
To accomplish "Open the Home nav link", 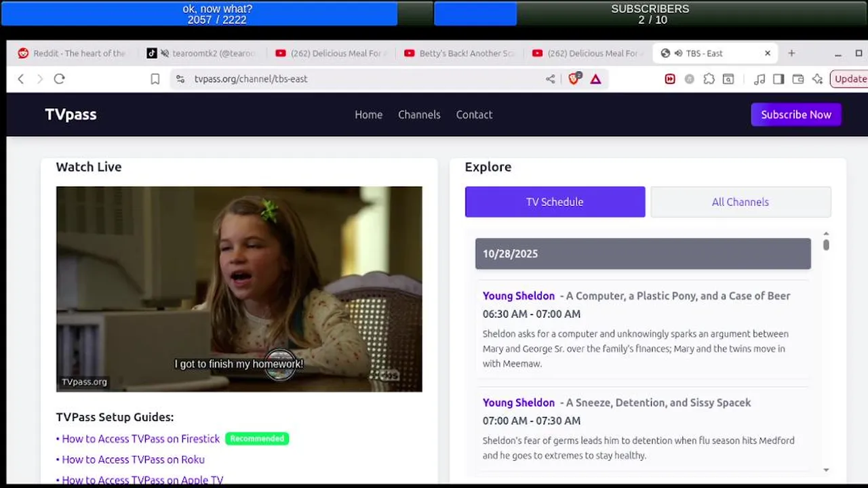I will point(368,115).
